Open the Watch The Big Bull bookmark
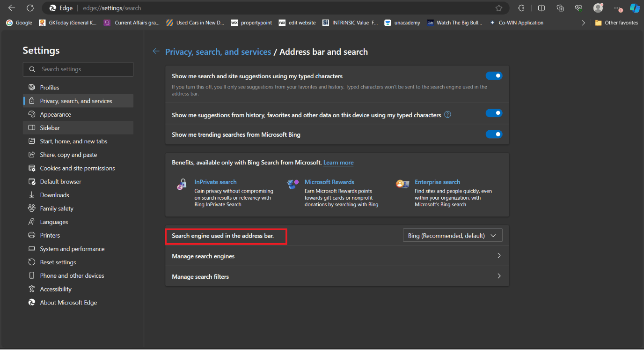This screenshot has height=350, width=644. 454,22
